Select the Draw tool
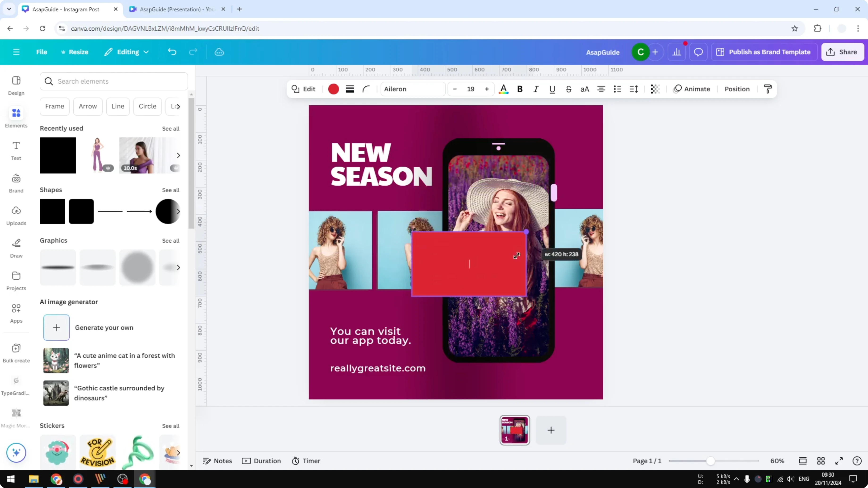The image size is (868, 488). [x=16, y=248]
